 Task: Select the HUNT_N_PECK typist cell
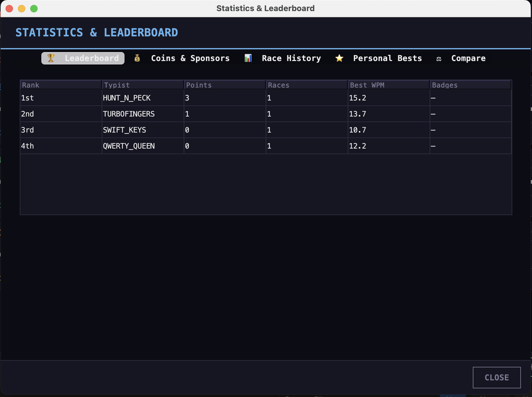(x=143, y=98)
